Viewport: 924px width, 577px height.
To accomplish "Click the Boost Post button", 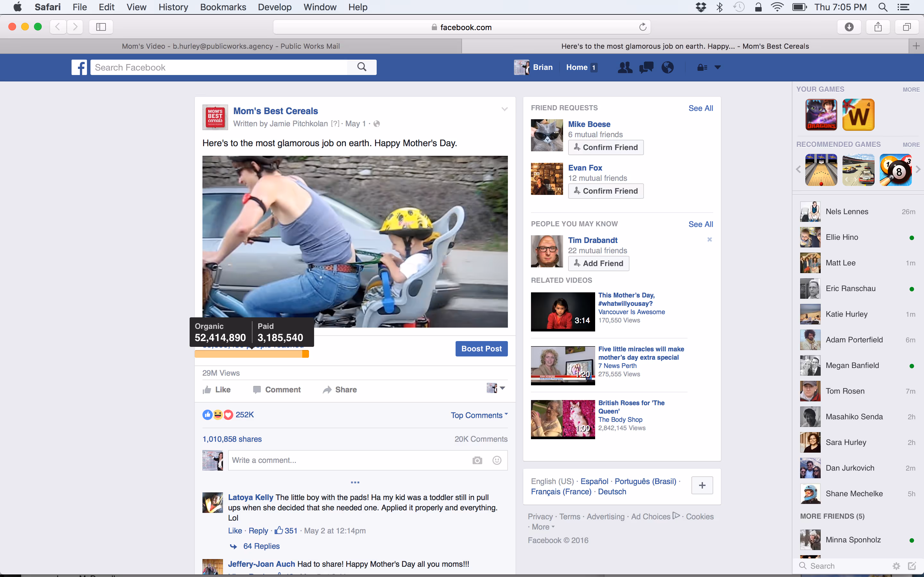I will tap(481, 349).
